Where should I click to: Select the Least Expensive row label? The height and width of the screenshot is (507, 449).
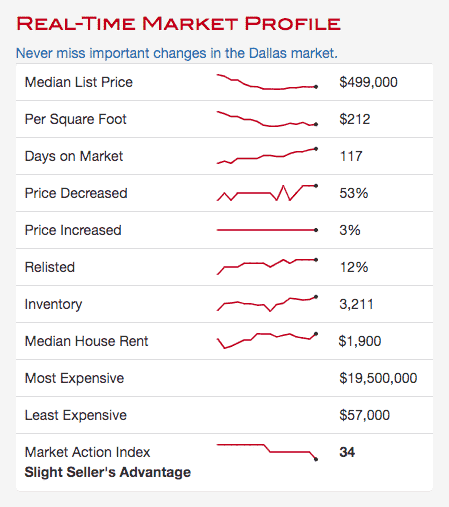[76, 415]
